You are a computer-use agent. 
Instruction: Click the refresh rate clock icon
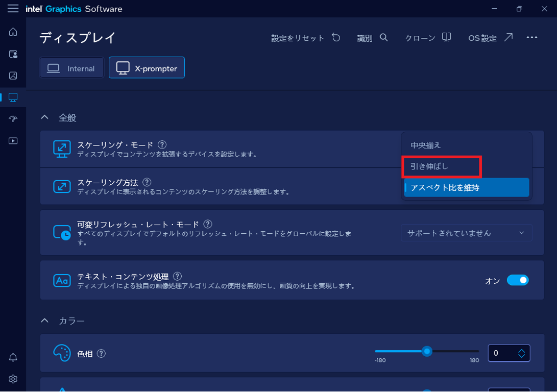[62, 233]
